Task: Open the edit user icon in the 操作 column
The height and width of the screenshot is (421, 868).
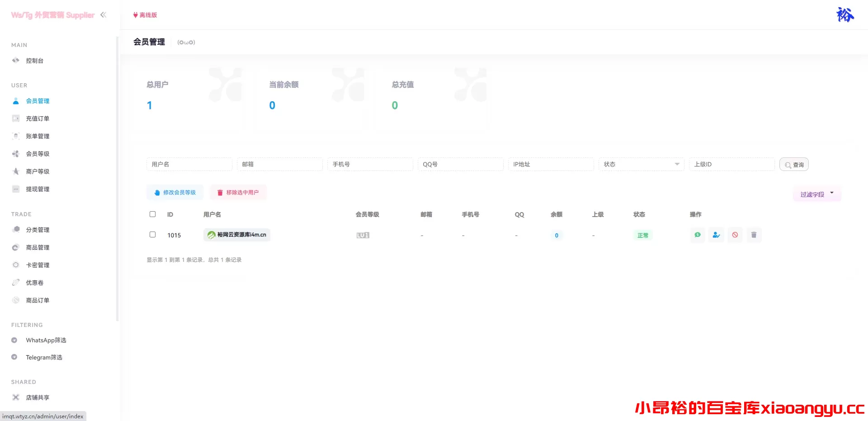Action: point(716,235)
